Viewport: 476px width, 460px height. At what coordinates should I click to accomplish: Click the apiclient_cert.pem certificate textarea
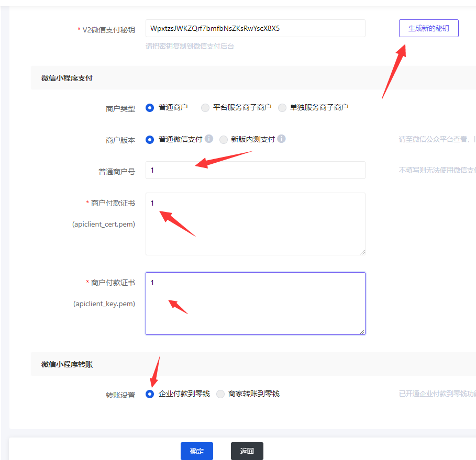[255, 224]
